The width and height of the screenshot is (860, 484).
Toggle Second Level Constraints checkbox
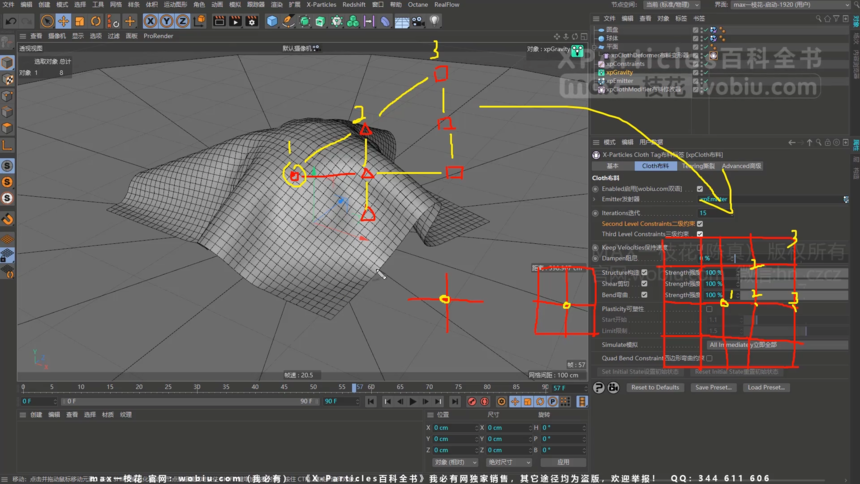point(700,224)
